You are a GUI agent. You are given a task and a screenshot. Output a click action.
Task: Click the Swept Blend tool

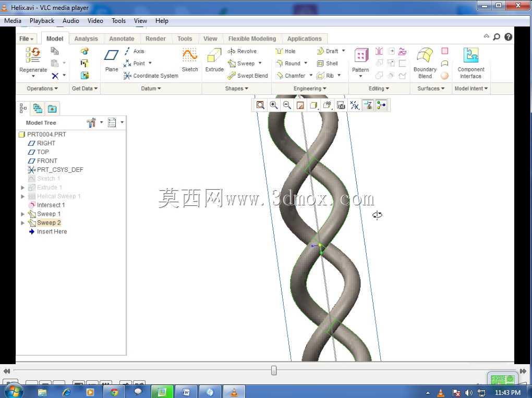(248, 76)
